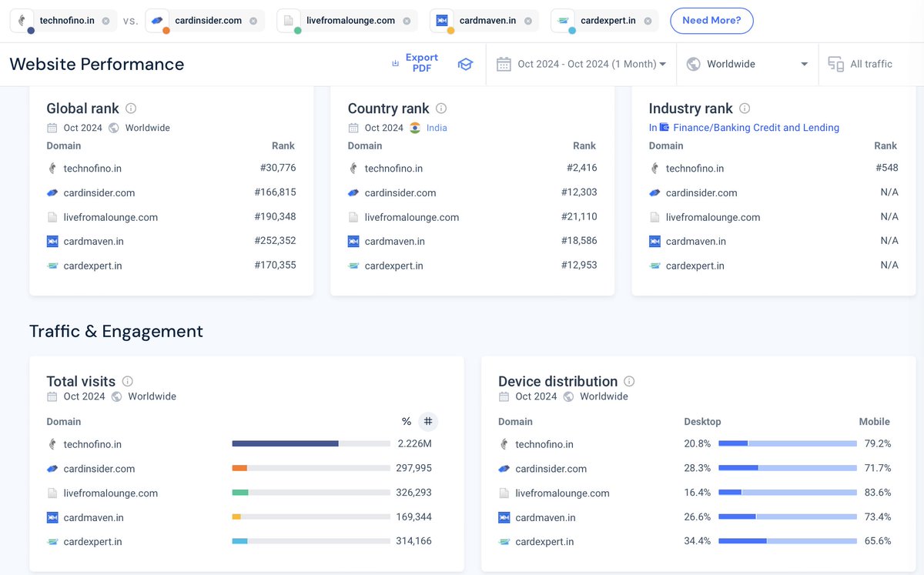
Task: Click cardmaven.in chip favicon at top
Action: (441, 21)
